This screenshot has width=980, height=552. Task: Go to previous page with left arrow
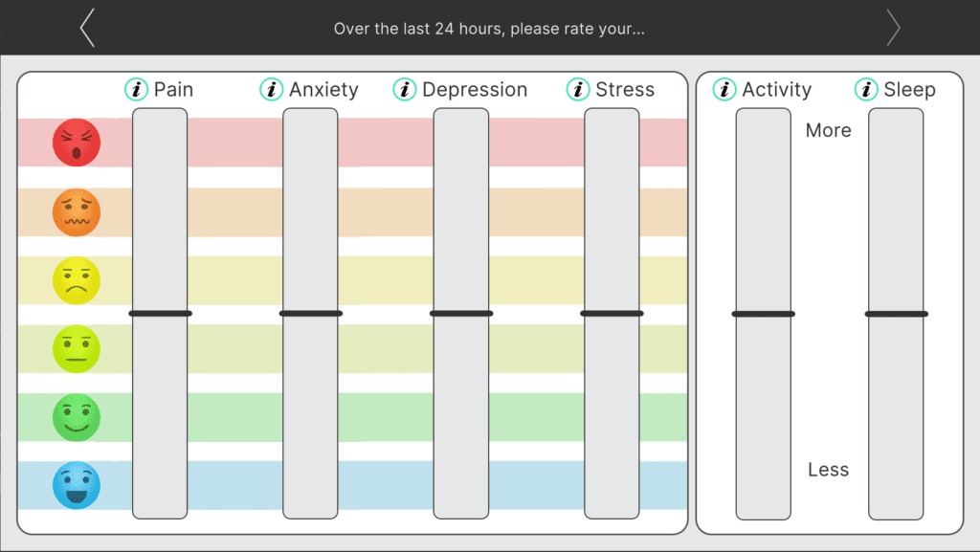pyautogui.click(x=87, y=28)
